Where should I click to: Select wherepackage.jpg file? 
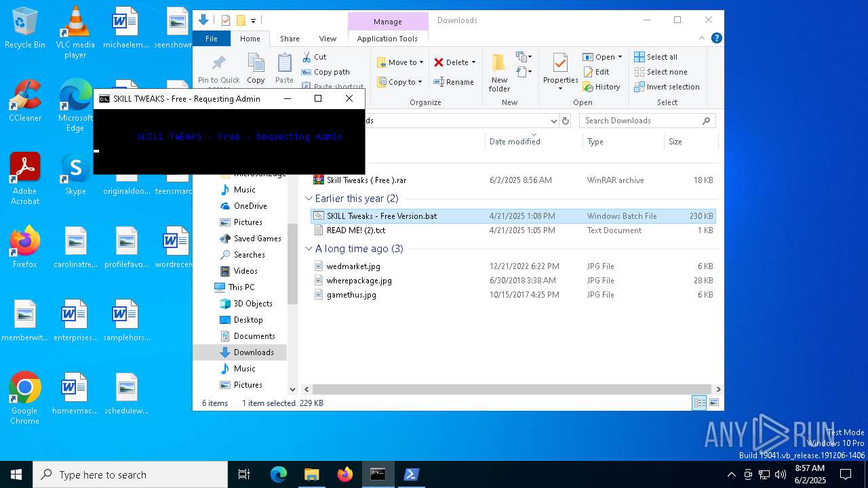tap(513, 281)
